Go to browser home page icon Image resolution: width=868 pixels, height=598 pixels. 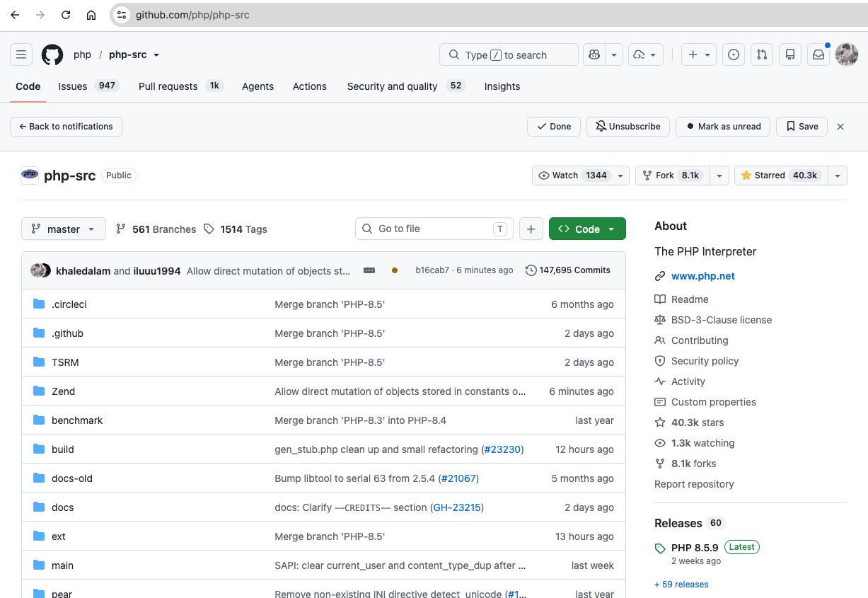pos(91,15)
